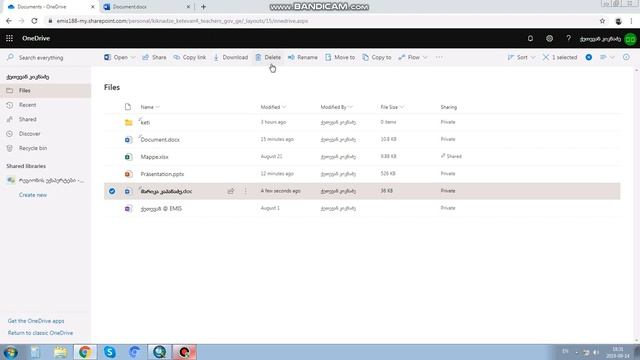Select Files in the sidebar
This screenshot has height=360, width=640.
tap(45, 91)
